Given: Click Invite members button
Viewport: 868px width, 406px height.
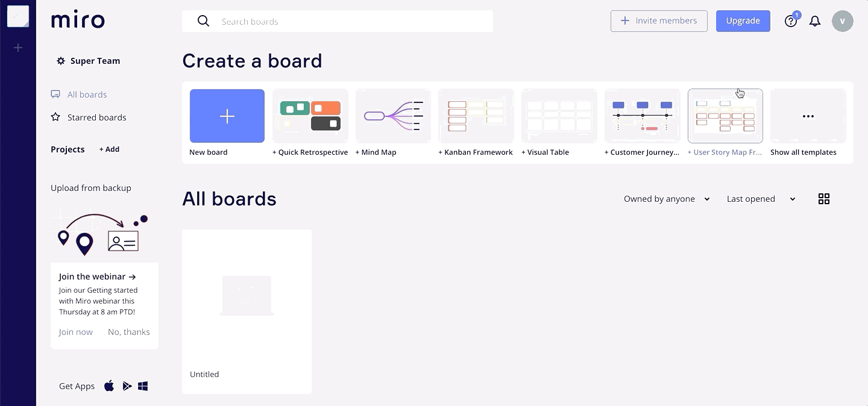Looking at the screenshot, I should (x=659, y=20).
